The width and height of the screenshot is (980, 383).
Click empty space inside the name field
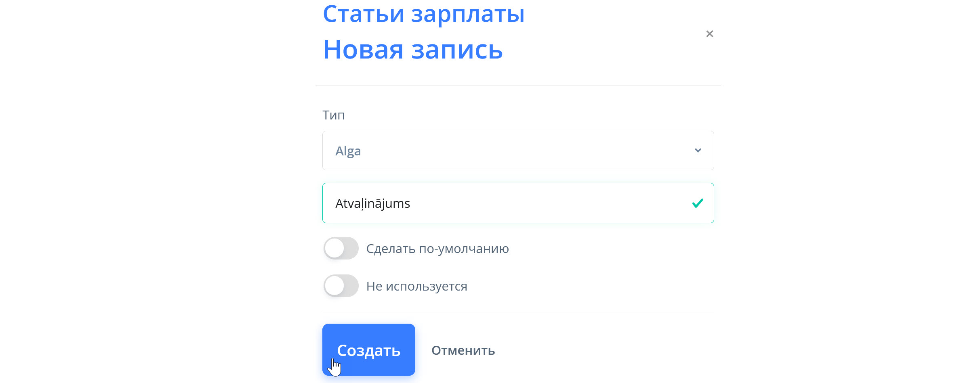pyautogui.click(x=566, y=203)
